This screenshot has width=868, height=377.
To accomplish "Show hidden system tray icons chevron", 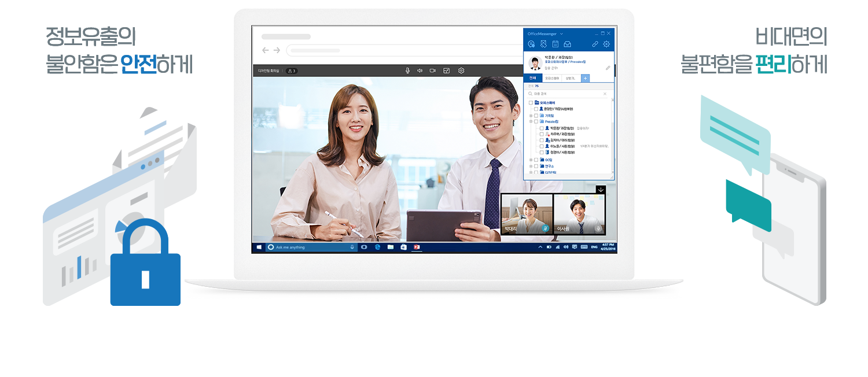I will click(x=540, y=247).
